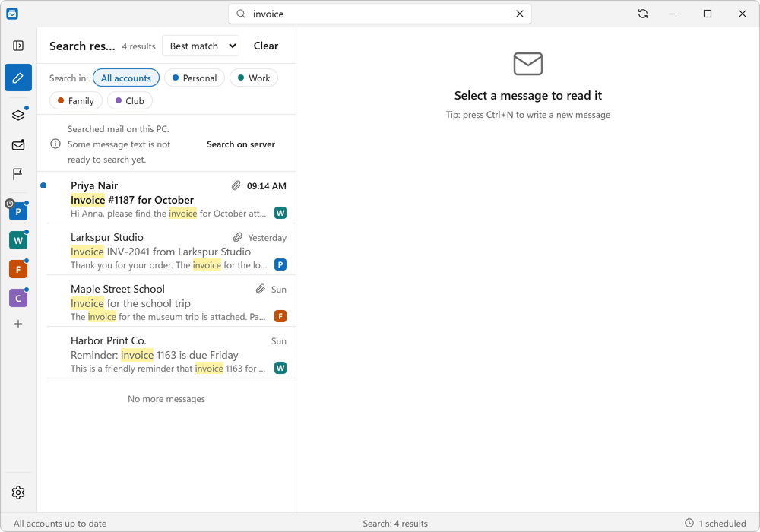
Task: Click Family badge on Maple Street School email
Action: pos(280,316)
